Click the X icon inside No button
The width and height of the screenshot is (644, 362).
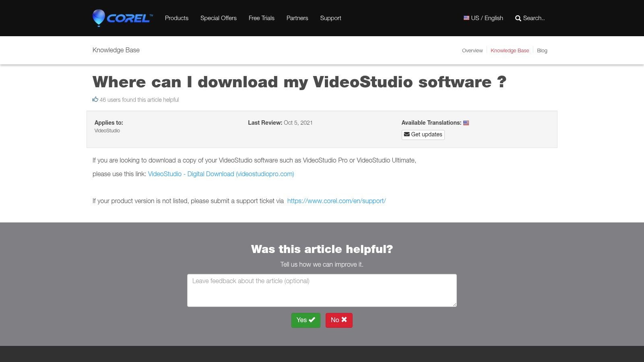coord(345,320)
